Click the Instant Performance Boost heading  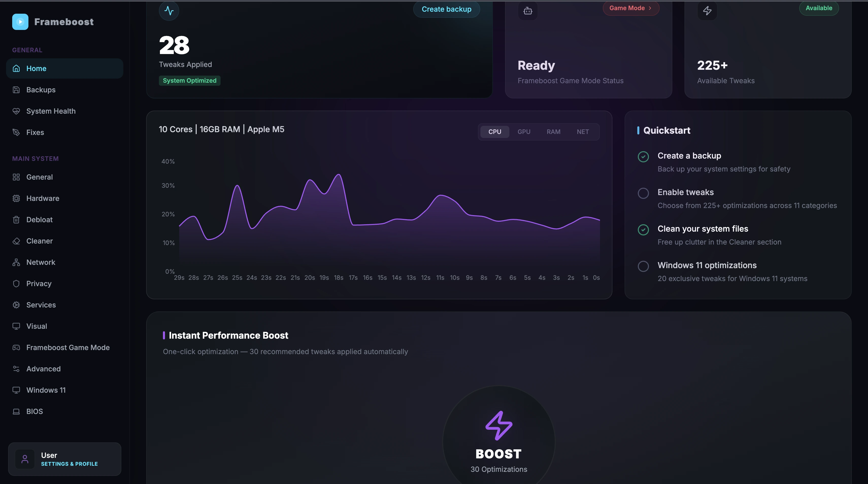click(228, 335)
